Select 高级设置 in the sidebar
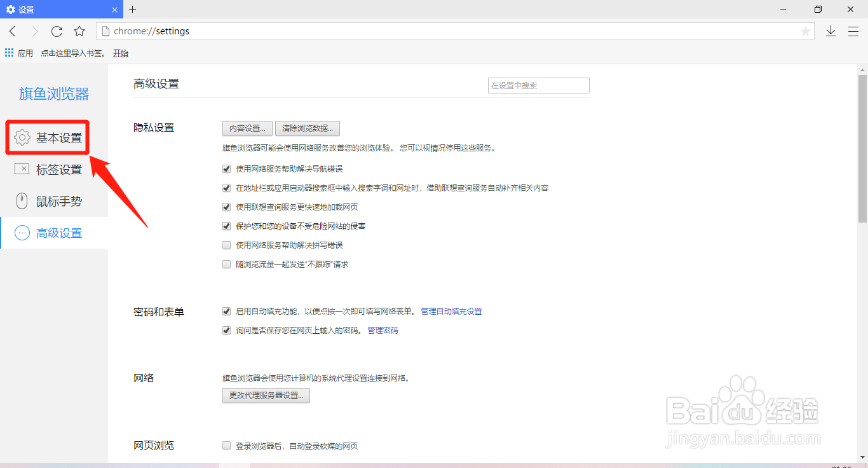 click(54, 233)
